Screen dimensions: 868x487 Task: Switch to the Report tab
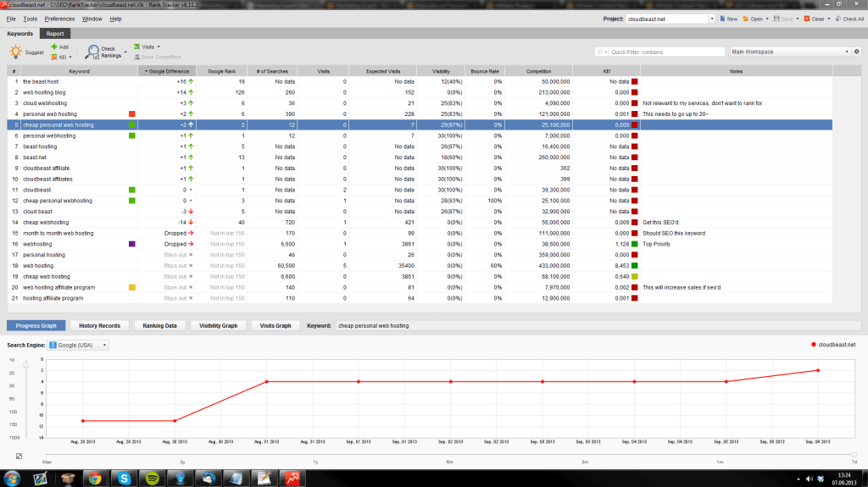pos(55,34)
